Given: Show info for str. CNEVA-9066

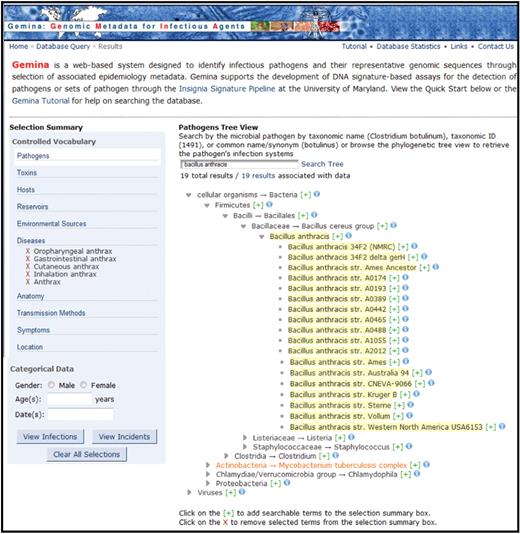Looking at the screenshot, I should pyautogui.click(x=431, y=383).
